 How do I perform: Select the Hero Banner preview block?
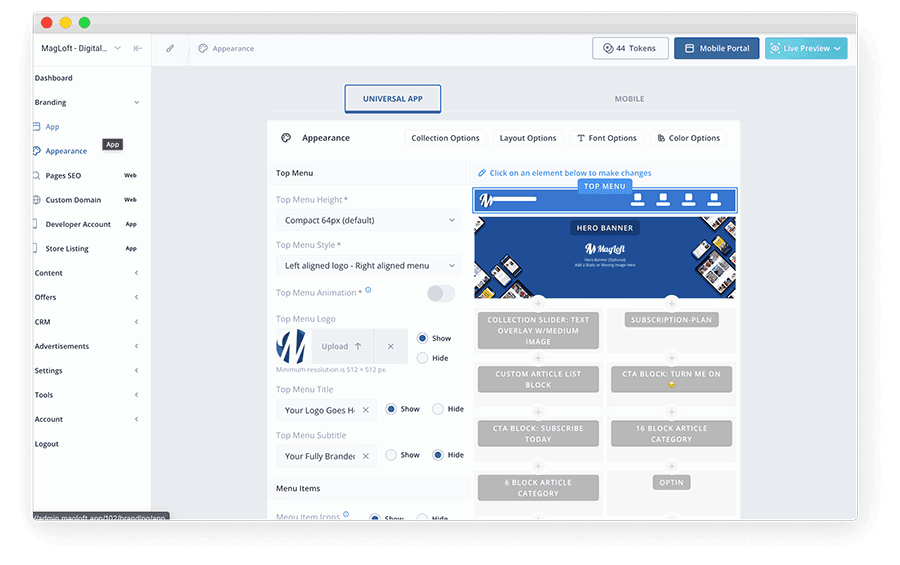click(604, 257)
